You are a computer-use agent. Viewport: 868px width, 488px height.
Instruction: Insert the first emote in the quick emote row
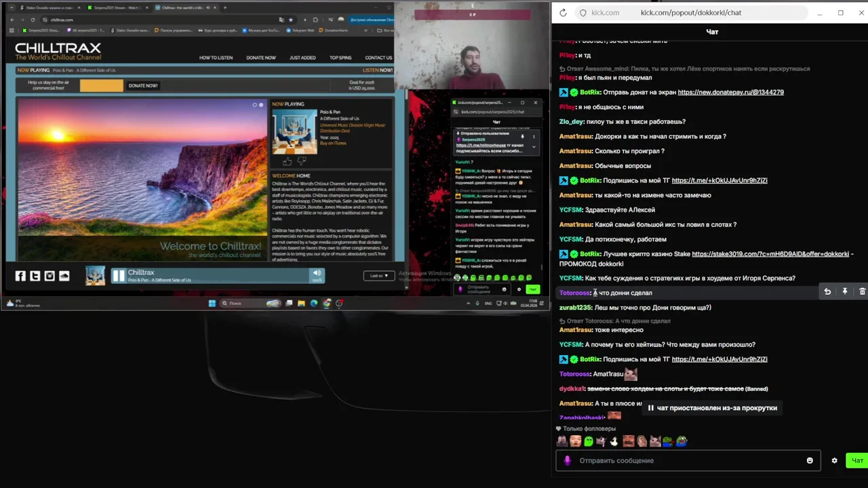coord(562,441)
